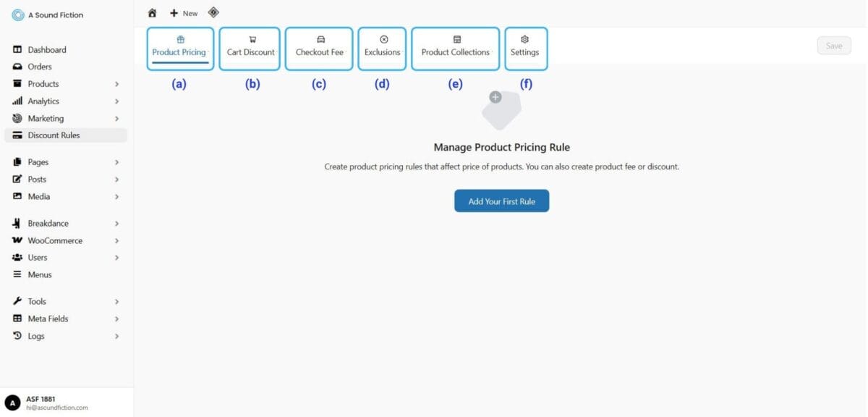
Task: Open Dashboard from the sidebar
Action: pos(47,50)
